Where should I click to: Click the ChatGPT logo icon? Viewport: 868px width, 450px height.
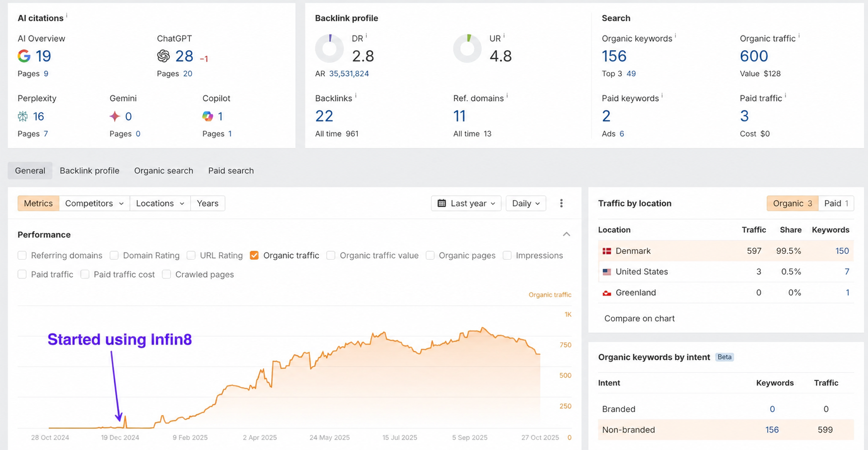pos(163,56)
